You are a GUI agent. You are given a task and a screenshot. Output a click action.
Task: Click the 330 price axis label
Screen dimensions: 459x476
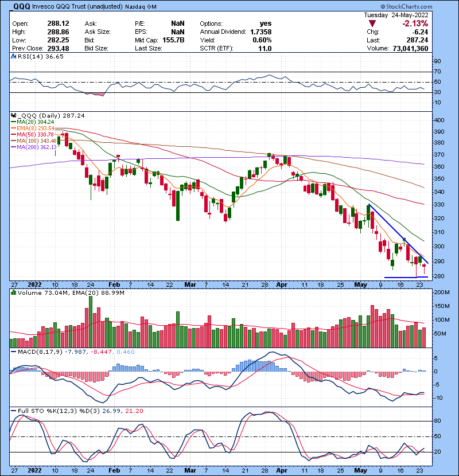[x=439, y=204]
